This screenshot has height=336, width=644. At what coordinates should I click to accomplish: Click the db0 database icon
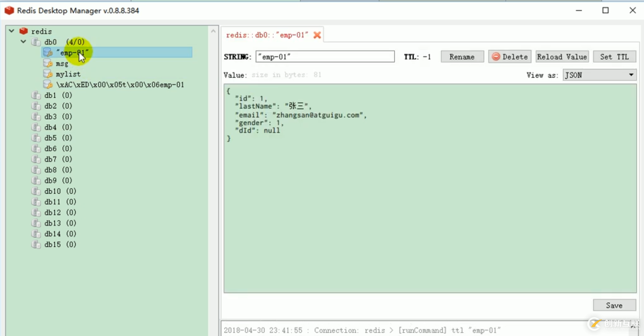pyautogui.click(x=36, y=42)
